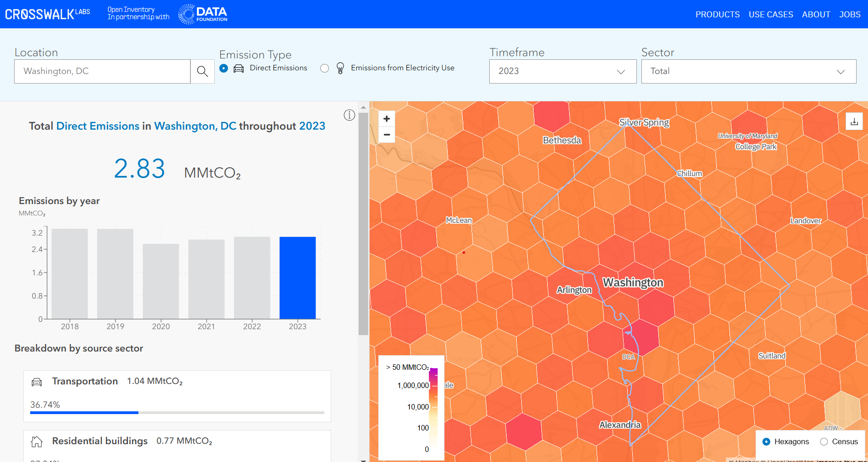This screenshot has width=868, height=462.
Task: Click the DCA airport label on map
Action: click(629, 357)
